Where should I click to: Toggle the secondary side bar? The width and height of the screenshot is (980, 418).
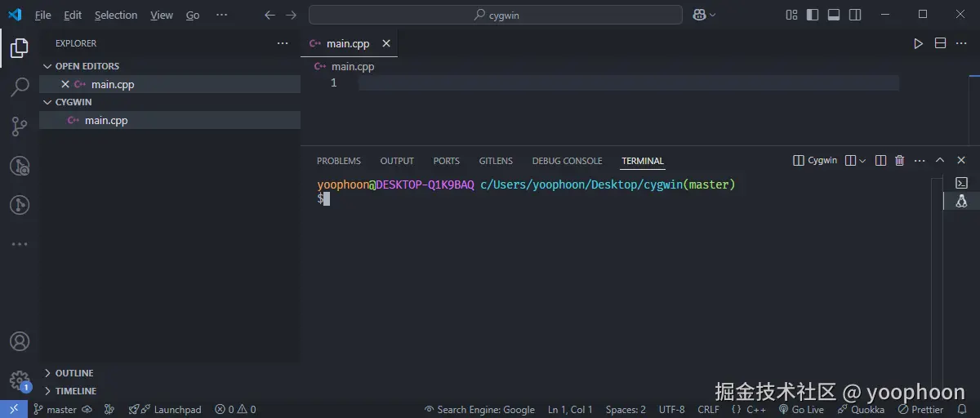pyautogui.click(x=855, y=15)
